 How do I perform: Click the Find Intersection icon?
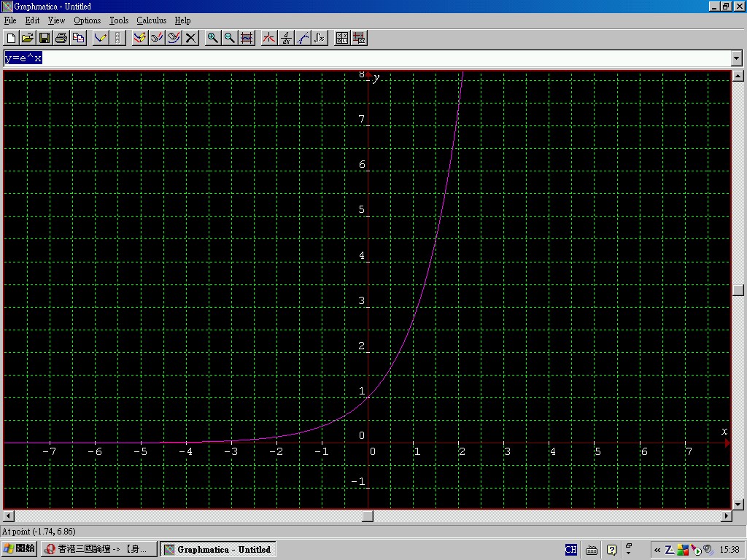coord(269,38)
